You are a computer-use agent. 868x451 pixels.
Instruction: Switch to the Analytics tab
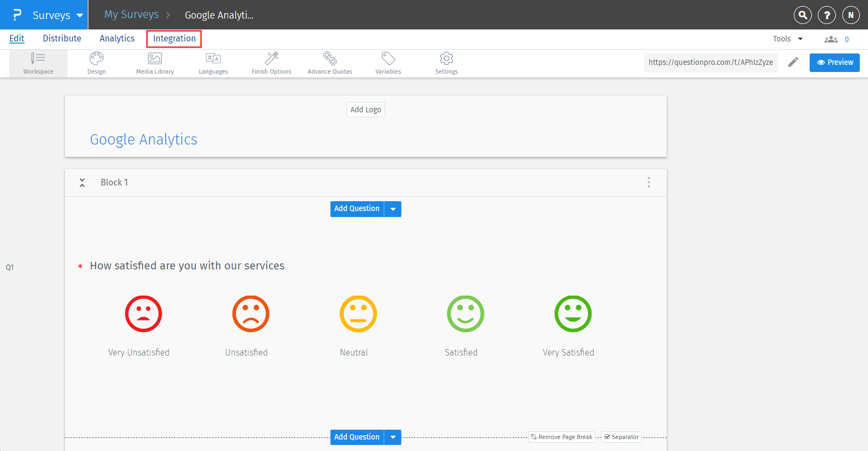pyautogui.click(x=117, y=38)
